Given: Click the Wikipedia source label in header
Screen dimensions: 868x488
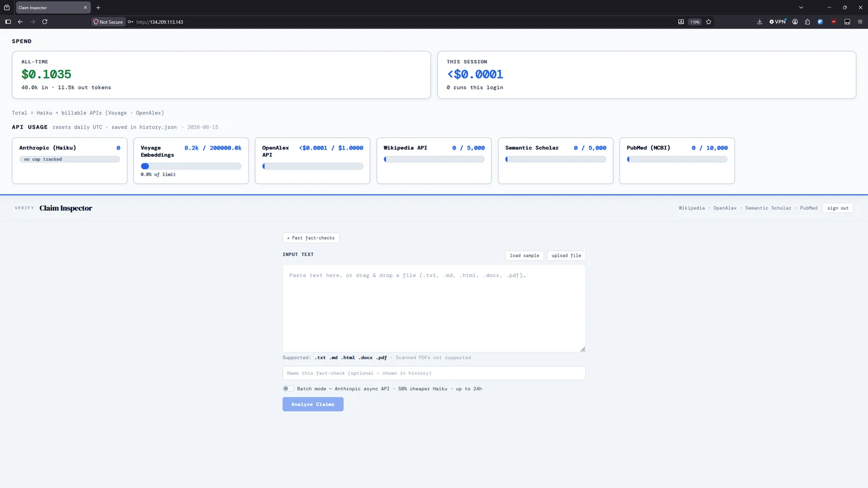Looking at the screenshot, I should pyautogui.click(x=692, y=208).
